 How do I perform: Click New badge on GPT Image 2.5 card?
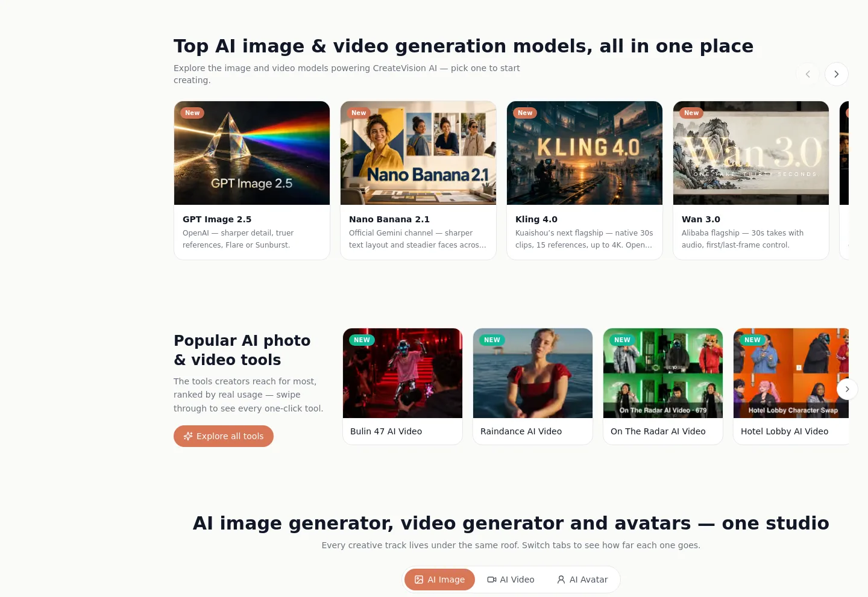[x=192, y=113]
